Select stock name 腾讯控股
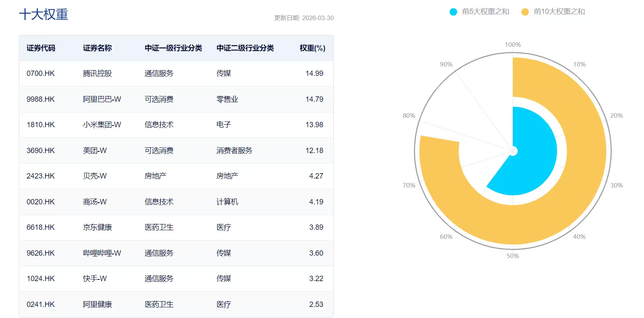644x318 pixels. [x=97, y=73]
